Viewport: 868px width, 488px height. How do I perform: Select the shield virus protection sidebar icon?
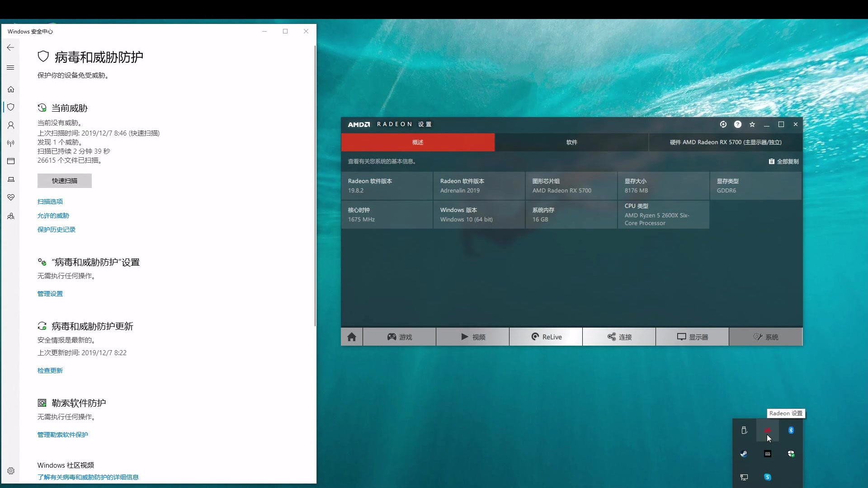click(x=11, y=107)
